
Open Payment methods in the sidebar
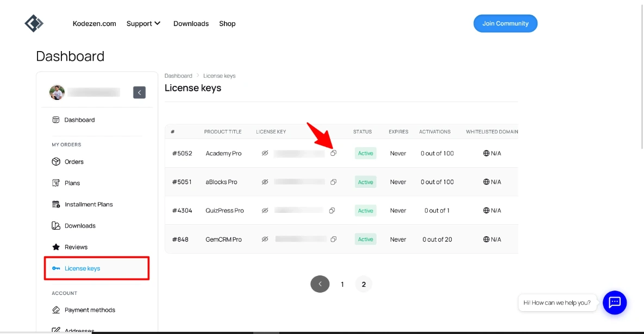pyautogui.click(x=90, y=310)
